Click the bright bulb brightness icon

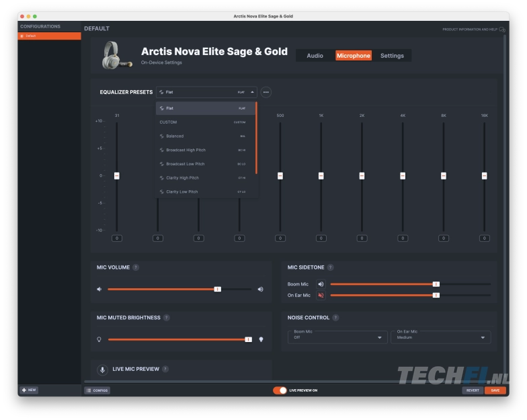[261, 340]
